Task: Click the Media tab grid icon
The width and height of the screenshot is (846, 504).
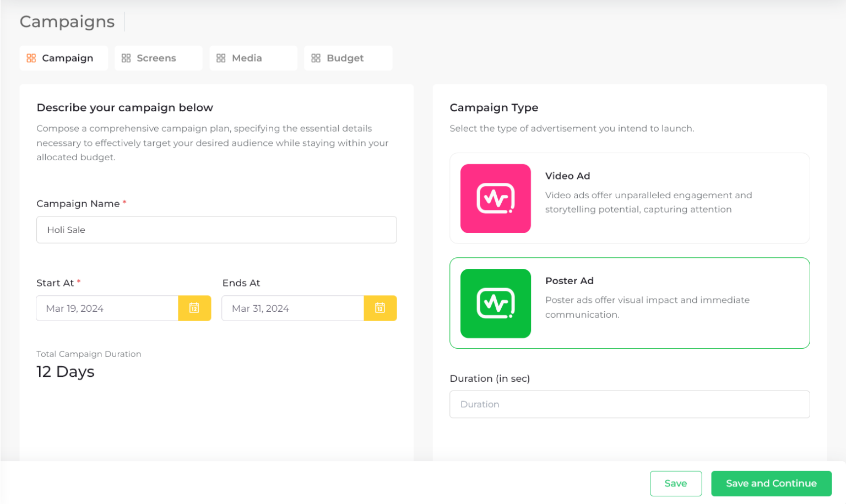Action: click(221, 58)
